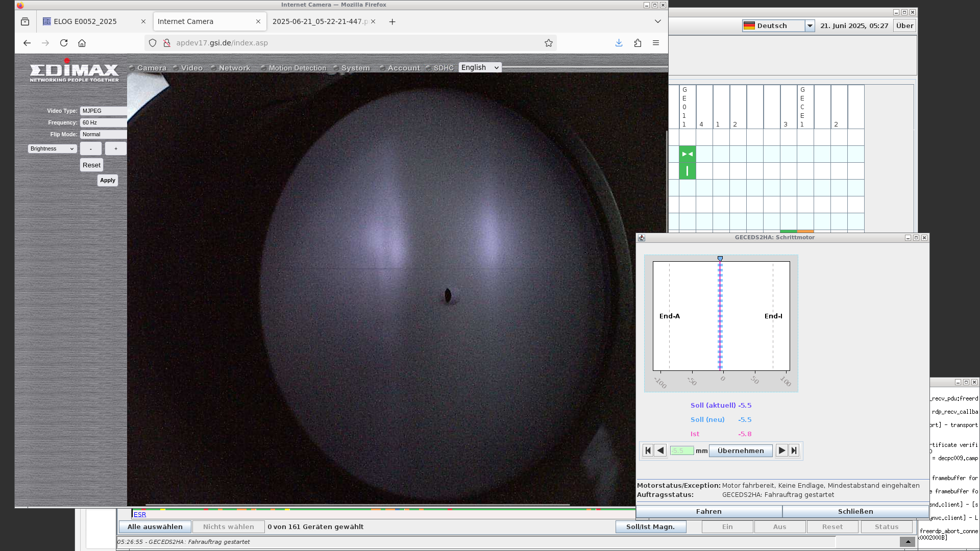Image resolution: width=980 pixels, height=551 pixels.
Task: Open the Firefox hamburger menu
Action: click(x=656, y=43)
